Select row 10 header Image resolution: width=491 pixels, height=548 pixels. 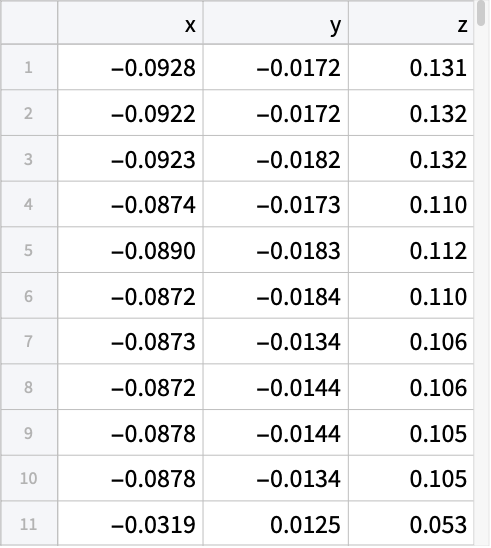29,478
